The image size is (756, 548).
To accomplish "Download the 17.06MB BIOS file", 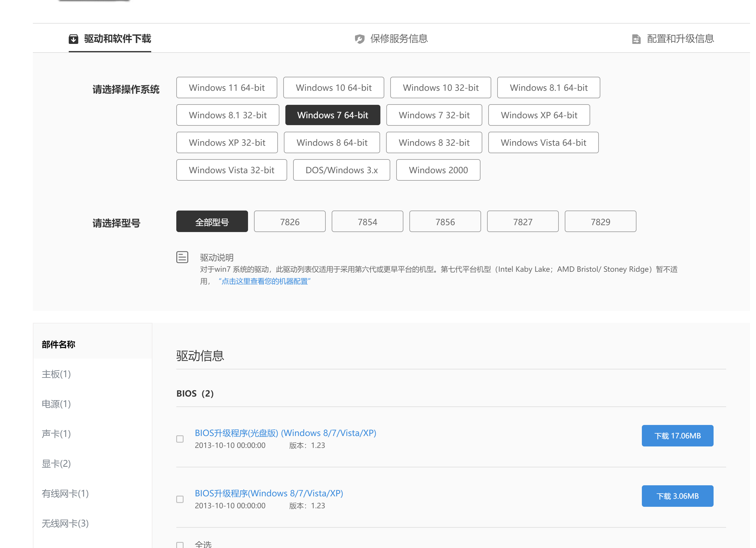I will click(677, 435).
